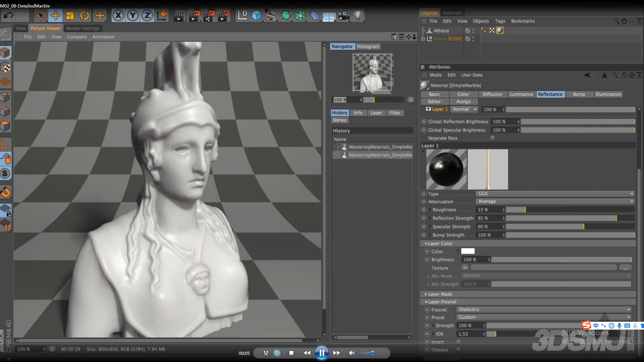Add a Cube primitive object

coord(257,16)
